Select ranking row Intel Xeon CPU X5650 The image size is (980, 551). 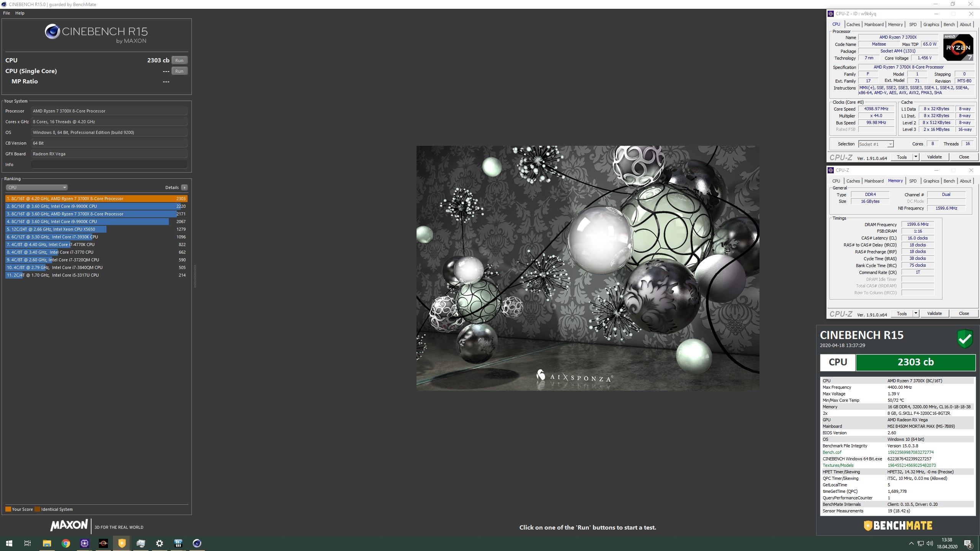coord(96,229)
